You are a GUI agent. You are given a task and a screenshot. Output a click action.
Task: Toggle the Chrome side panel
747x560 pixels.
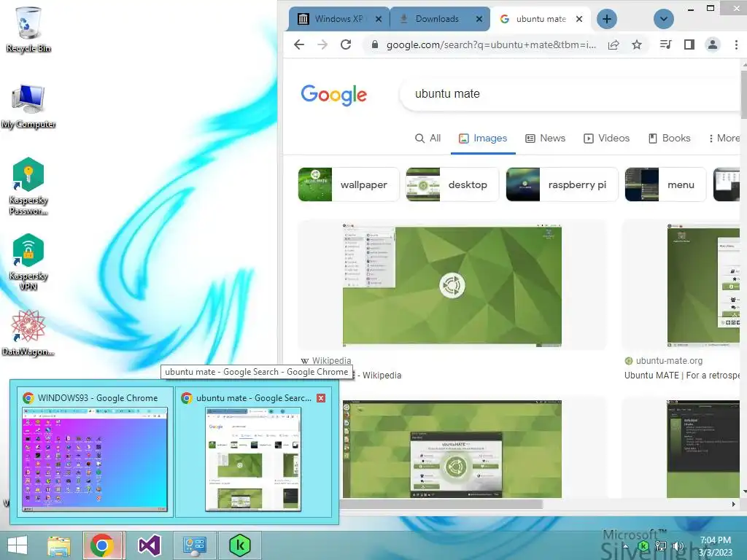(689, 44)
